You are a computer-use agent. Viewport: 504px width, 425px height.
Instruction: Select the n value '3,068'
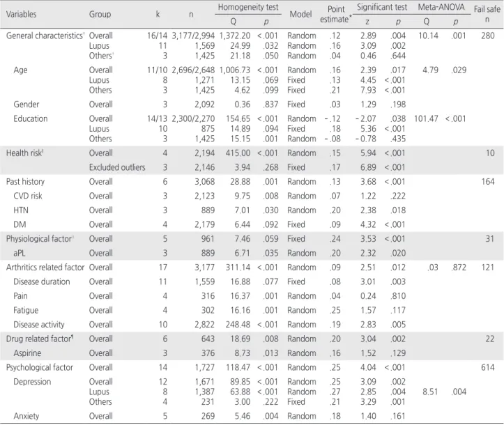pyautogui.click(x=204, y=182)
